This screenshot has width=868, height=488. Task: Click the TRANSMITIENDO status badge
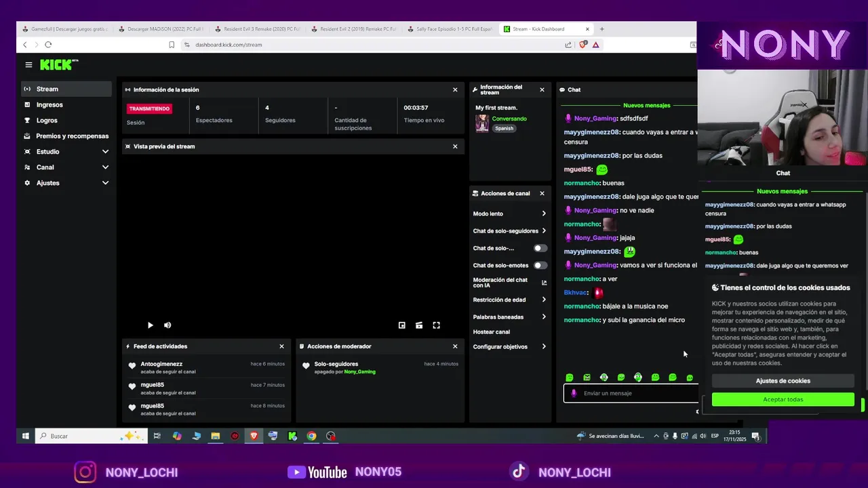(149, 108)
